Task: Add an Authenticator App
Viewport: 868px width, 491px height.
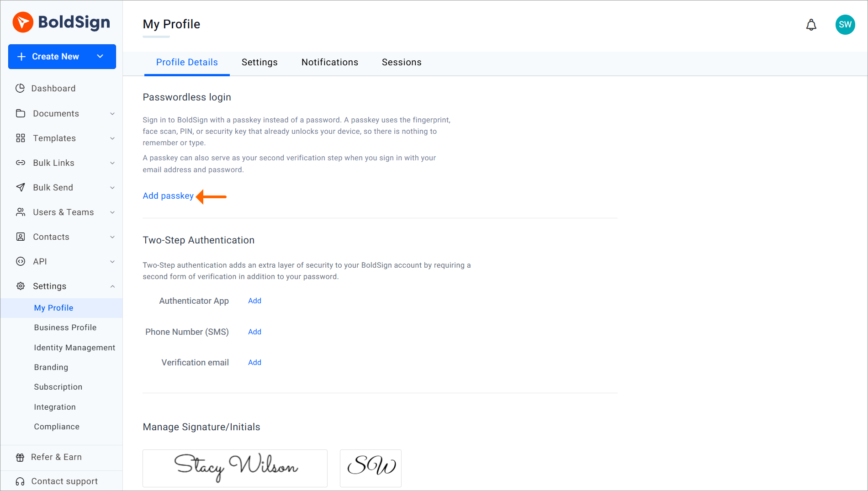Action: (254, 301)
